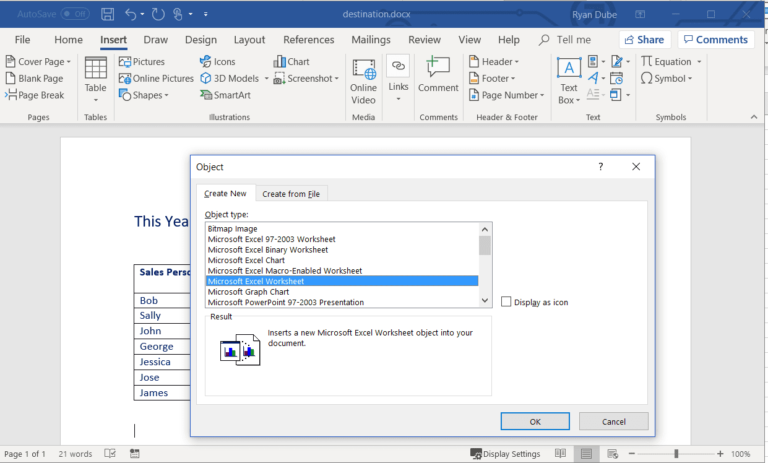This screenshot has width=768, height=463.
Task: Switch to Create from File tab
Action: (x=291, y=194)
